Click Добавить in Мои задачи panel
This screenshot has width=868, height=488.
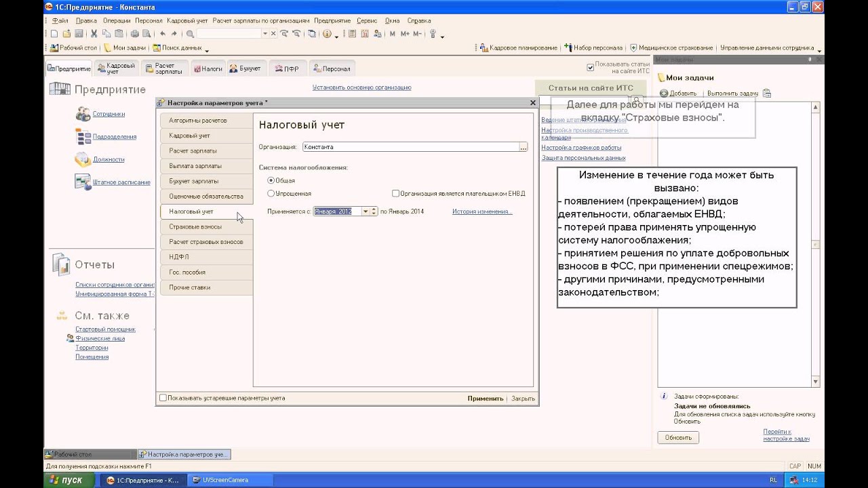tap(678, 93)
